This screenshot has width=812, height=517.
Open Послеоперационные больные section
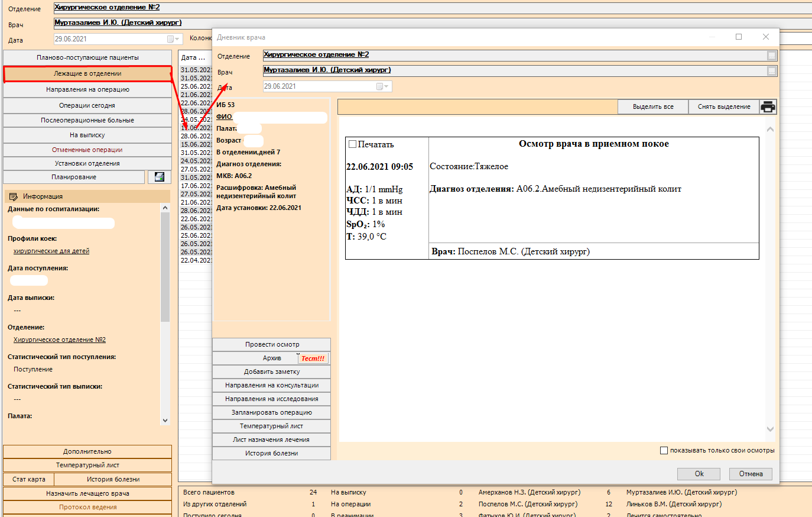click(x=87, y=120)
